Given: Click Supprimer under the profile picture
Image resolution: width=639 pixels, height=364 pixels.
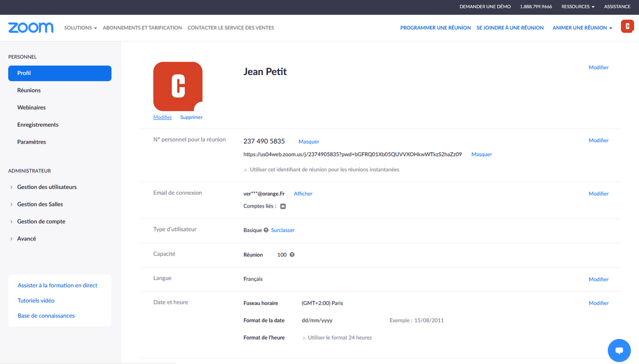Looking at the screenshot, I should [191, 117].
